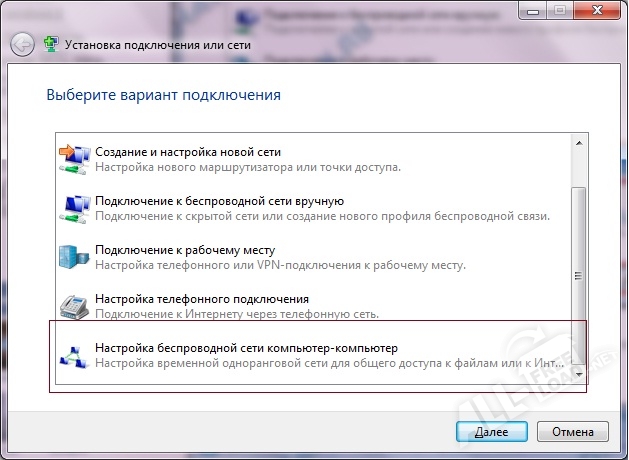Click the network setup wizard title icon
Image resolution: width=629 pixels, height=460 pixels.
51,45
